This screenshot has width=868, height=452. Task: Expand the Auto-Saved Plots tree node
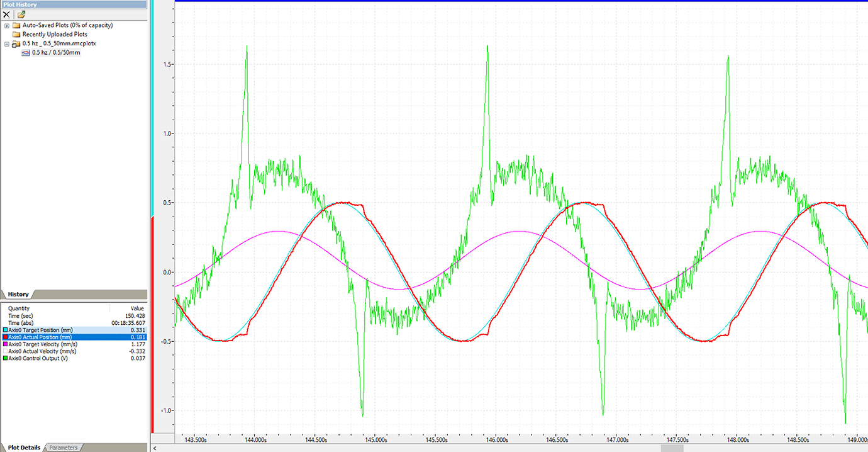(7, 25)
